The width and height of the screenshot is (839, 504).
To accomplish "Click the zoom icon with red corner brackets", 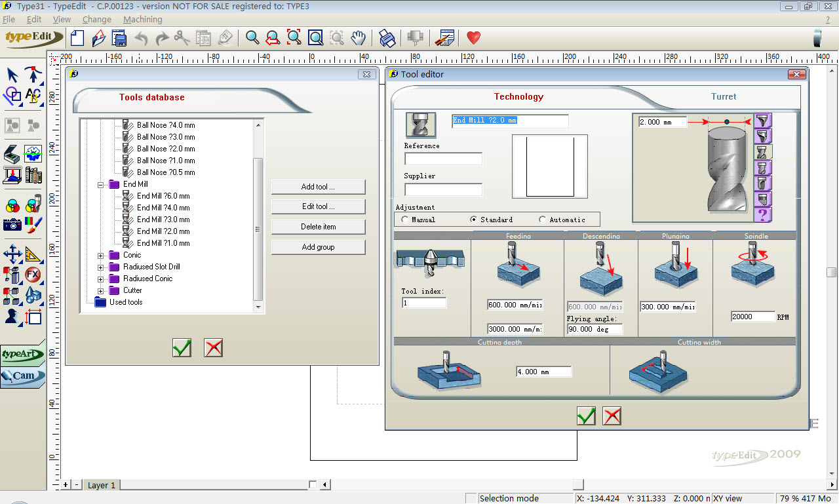I will 294,37.
